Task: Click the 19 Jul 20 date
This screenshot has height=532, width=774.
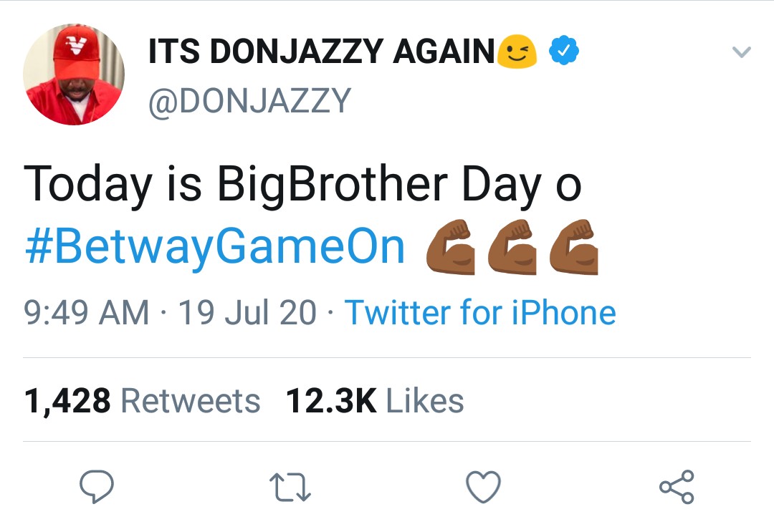Action: click(247, 313)
